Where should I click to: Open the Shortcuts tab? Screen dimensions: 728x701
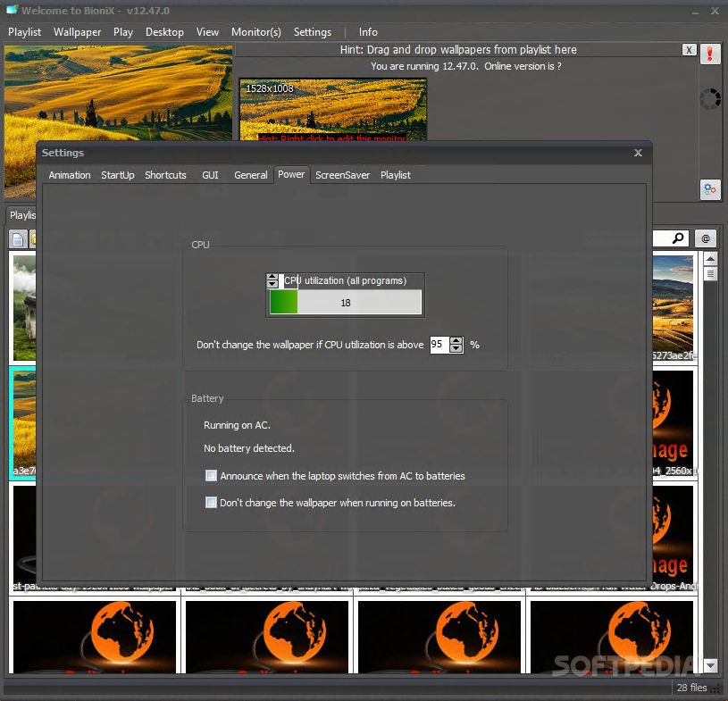(165, 175)
